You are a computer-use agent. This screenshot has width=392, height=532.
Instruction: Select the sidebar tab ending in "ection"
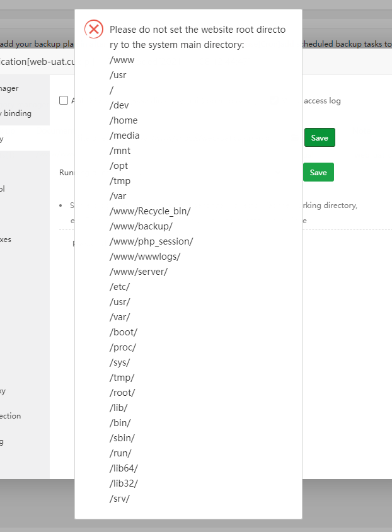[11, 416]
